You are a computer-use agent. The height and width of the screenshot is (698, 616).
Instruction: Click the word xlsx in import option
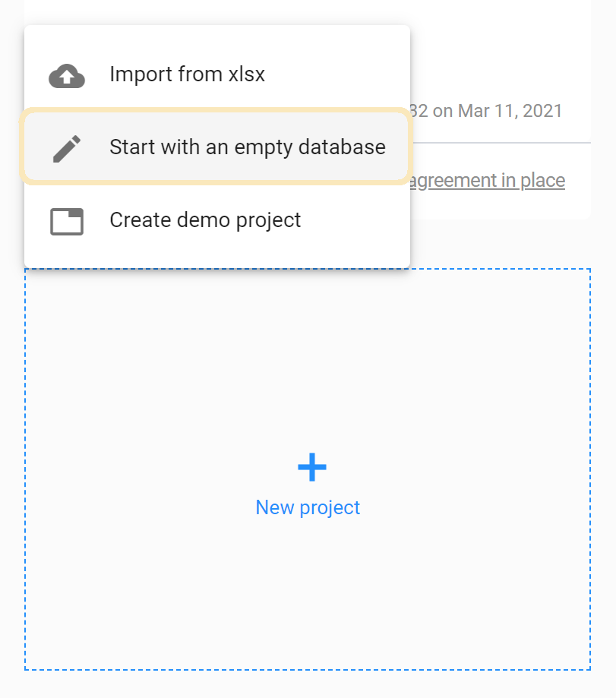pos(247,74)
